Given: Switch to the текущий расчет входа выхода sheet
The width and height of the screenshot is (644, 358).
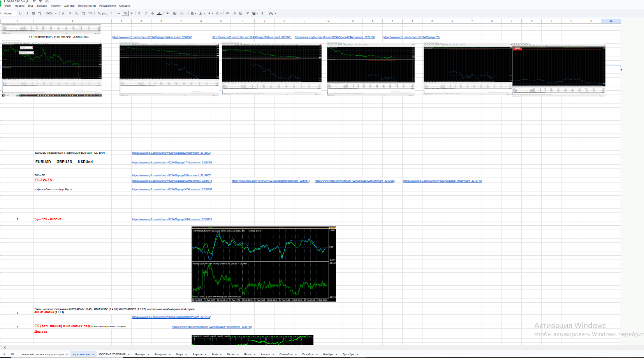Looking at the screenshot, I should pos(43,354).
